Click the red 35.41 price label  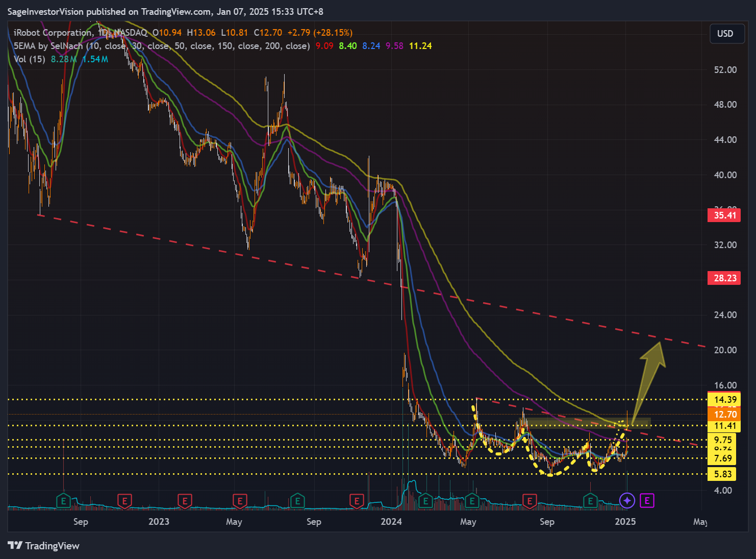point(724,215)
